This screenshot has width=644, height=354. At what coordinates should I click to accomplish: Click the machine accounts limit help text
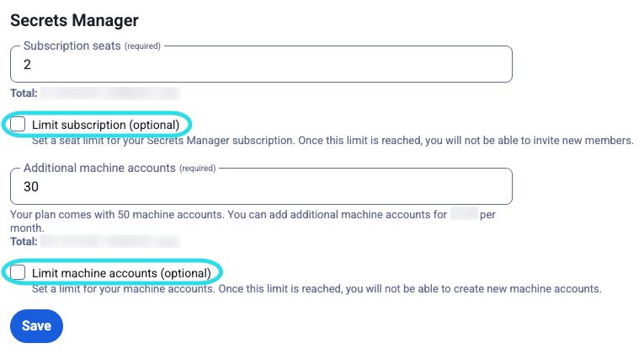pos(317,289)
